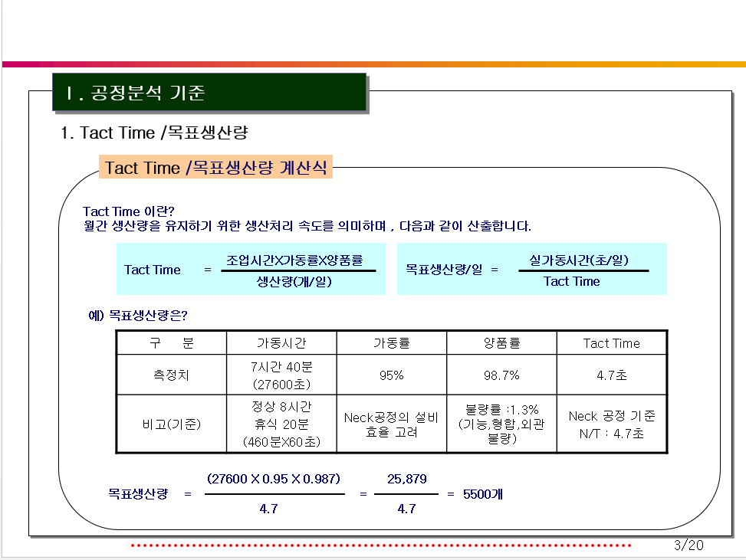Click the cell value '4.7초'
The height and width of the screenshot is (560, 746).
pos(611,375)
